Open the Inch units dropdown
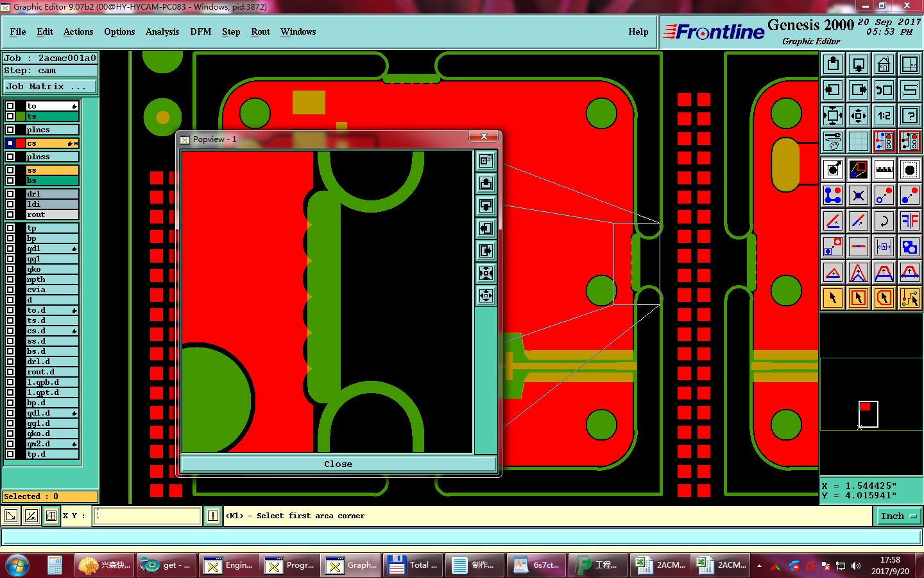The height and width of the screenshot is (578, 924). point(898,516)
